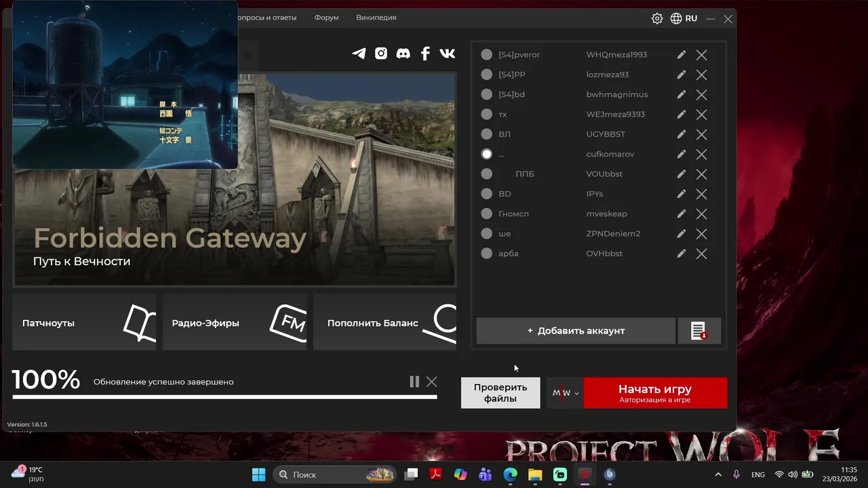Select the ППБ account radio button
This screenshot has height=488, width=868.
click(486, 174)
